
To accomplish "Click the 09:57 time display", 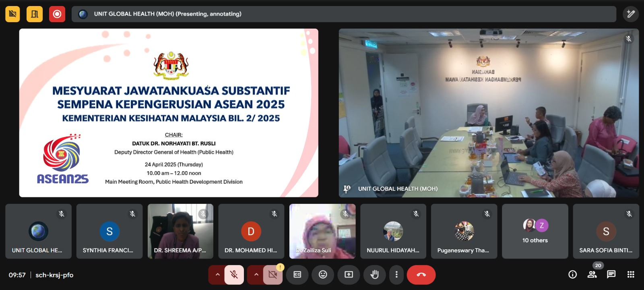I will (17, 275).
